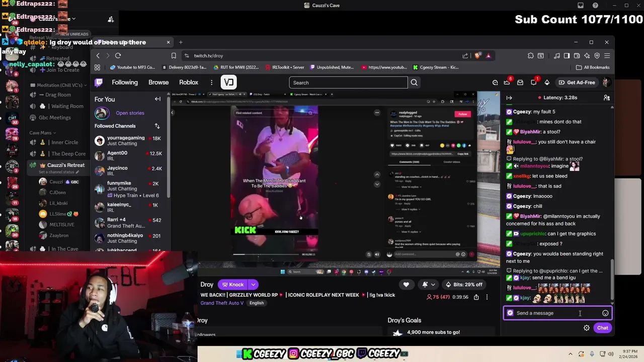Open chat community users list icon
This screenshot has height=362, width=644.
coord(607,98)
